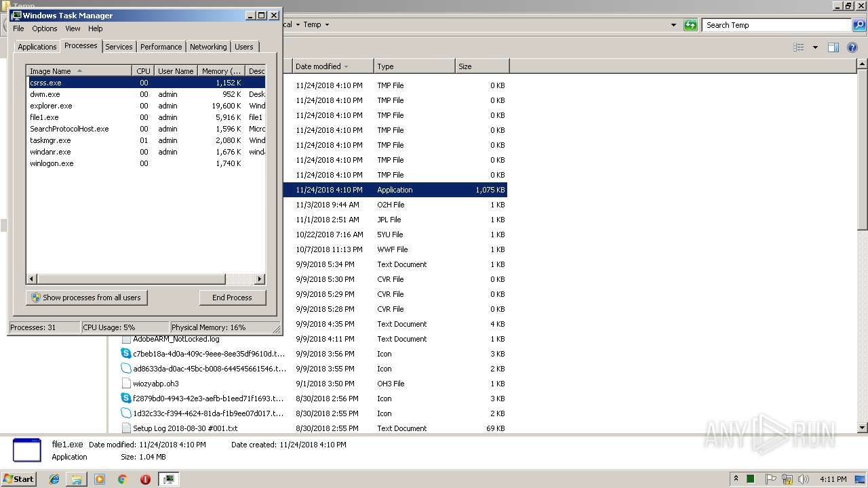Sort processes by Memory column header

tap(221, 71)
